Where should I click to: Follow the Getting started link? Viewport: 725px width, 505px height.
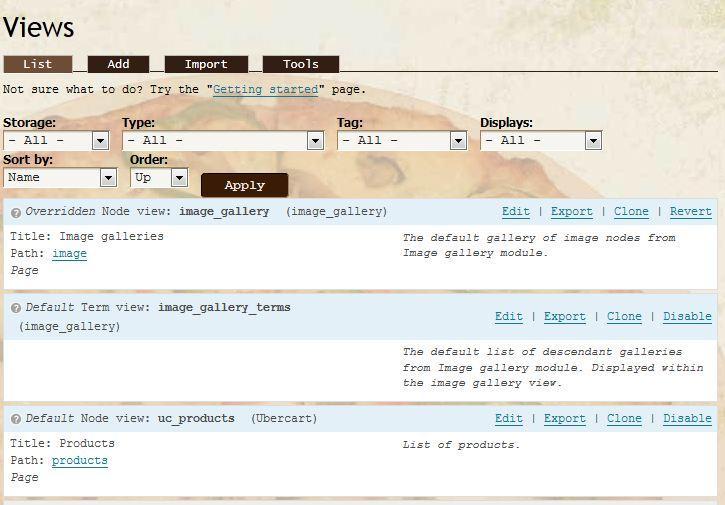click(x=265, y=89)
